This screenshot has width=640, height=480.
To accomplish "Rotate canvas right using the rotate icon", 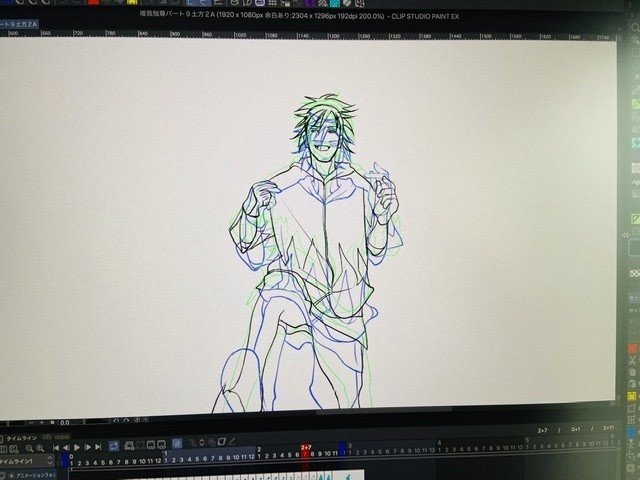I will point(127,420).
